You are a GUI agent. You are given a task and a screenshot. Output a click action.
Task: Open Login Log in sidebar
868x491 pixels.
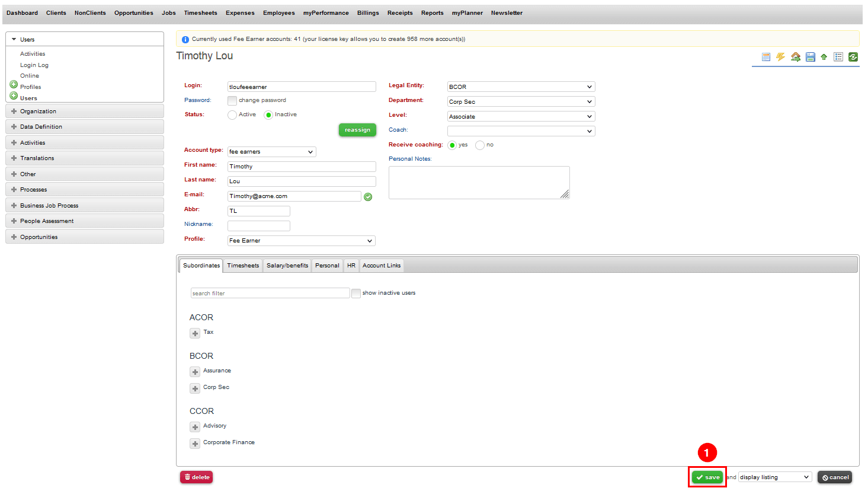pyautogui.click(x=34, y=65)
